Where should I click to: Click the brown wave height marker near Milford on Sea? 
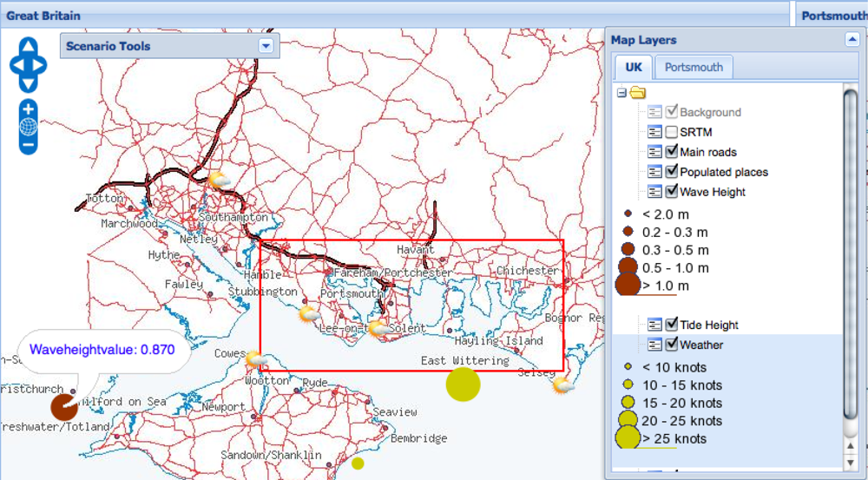pyautogui.click(x=63, y=406)
